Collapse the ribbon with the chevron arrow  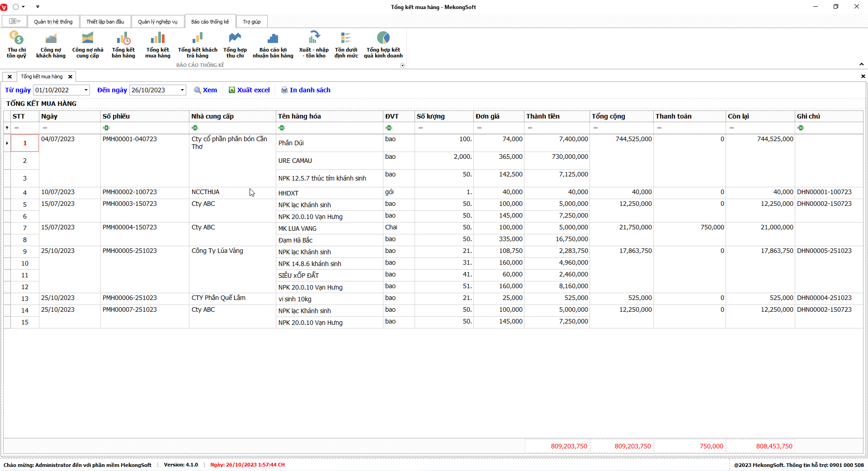point(861,64)
